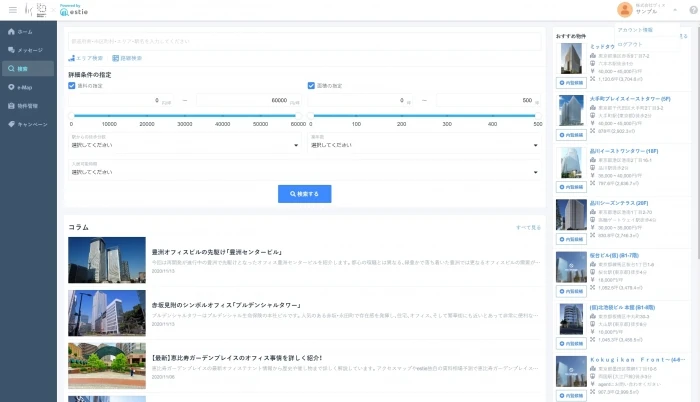The width and height of the screenshot is (700, 402).
Task: Toggle the 賃料の指定 rent checkbox
Action: click(x=72, y=86)
